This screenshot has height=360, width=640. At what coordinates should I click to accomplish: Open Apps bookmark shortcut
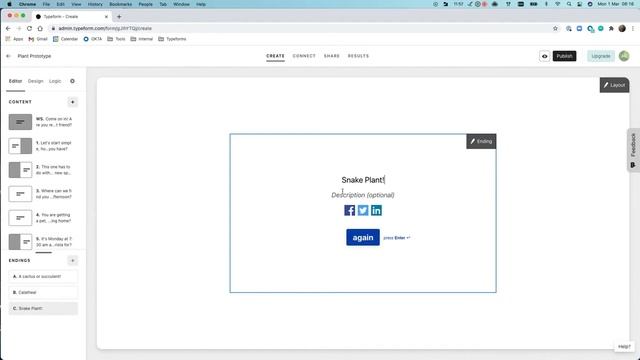(15, 39)
